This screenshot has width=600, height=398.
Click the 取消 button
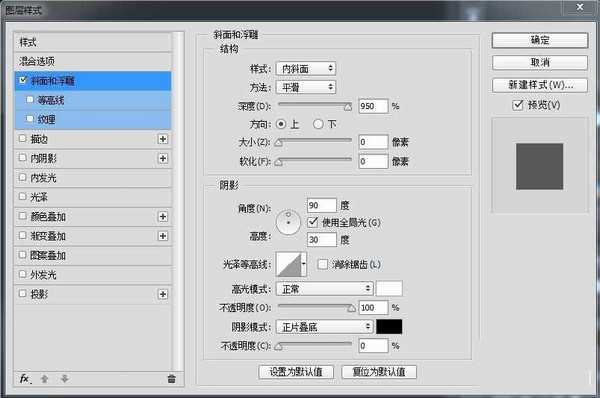tap(540, 62)
